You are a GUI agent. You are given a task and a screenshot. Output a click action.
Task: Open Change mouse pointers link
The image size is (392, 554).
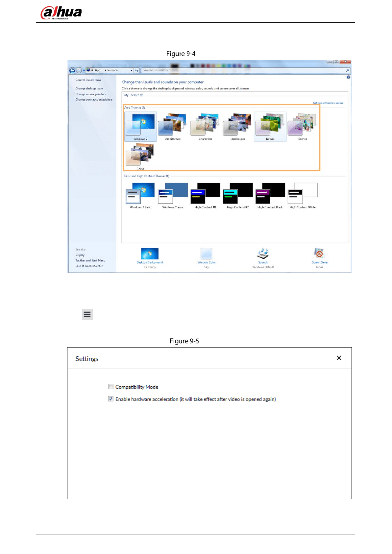click(x=90, y=94)
